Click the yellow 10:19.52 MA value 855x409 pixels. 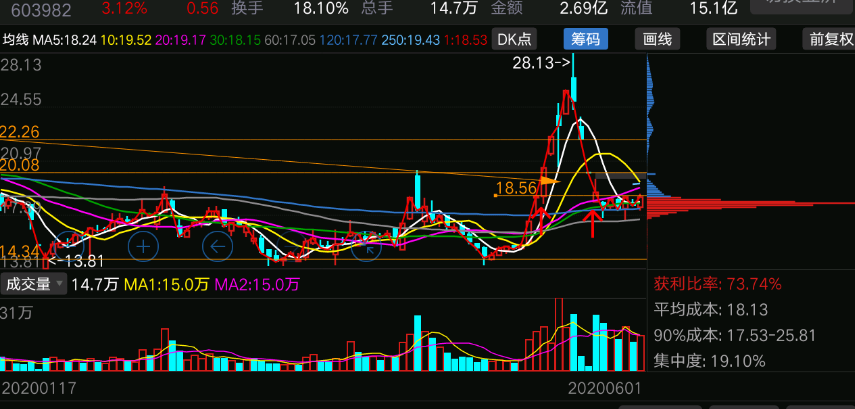126,40
